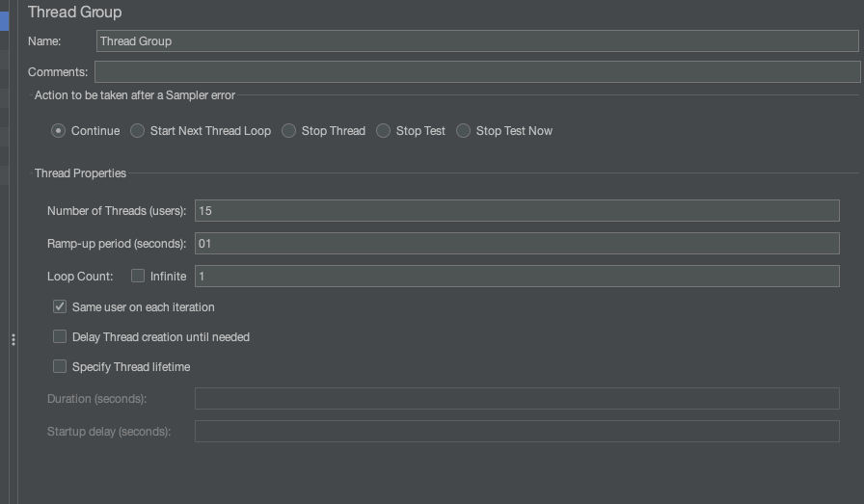Choose the Stop Thread radio button
The image size is (864, 504).
click(x=288, y=131)
